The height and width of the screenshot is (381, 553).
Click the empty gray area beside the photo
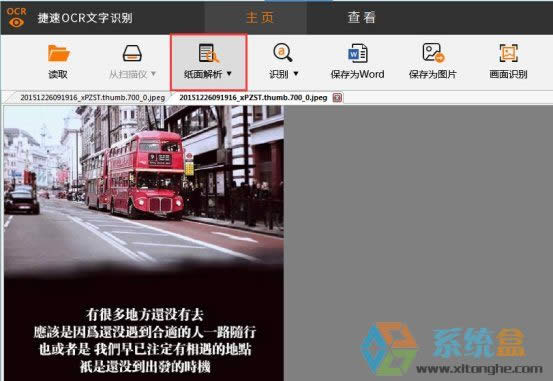(x=418, y=212)
